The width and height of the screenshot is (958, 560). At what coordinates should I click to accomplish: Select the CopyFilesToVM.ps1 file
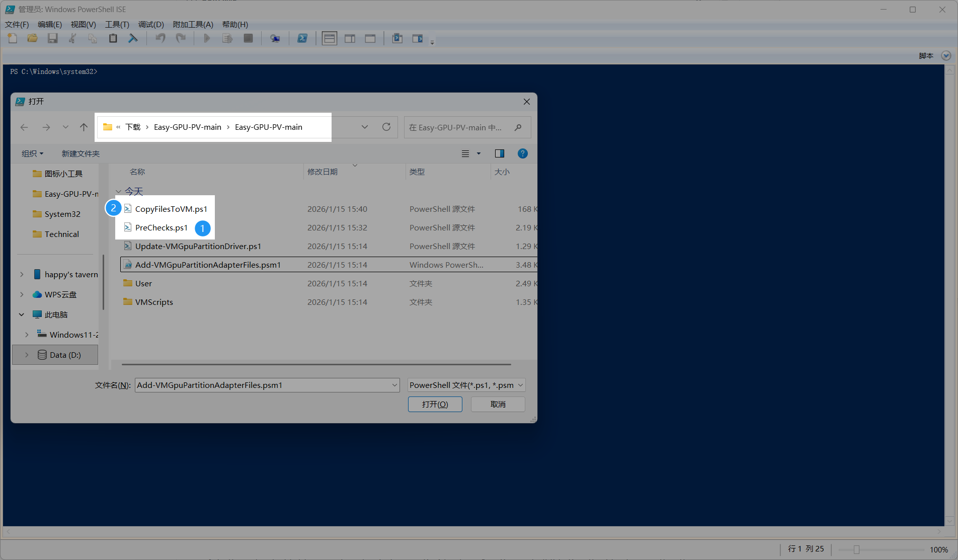(171, 209)
